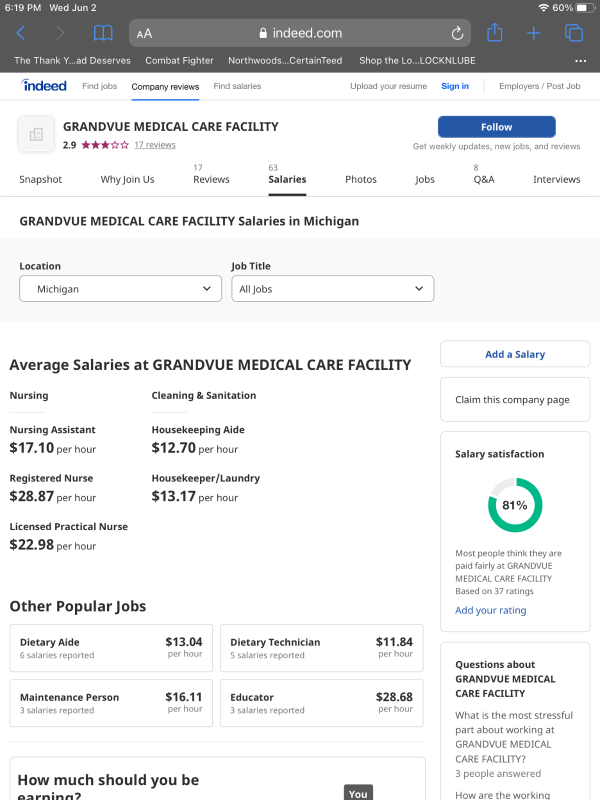Screen dimensions: 600x800
Task: Click the '3 people answered' text
Action: 498,774
